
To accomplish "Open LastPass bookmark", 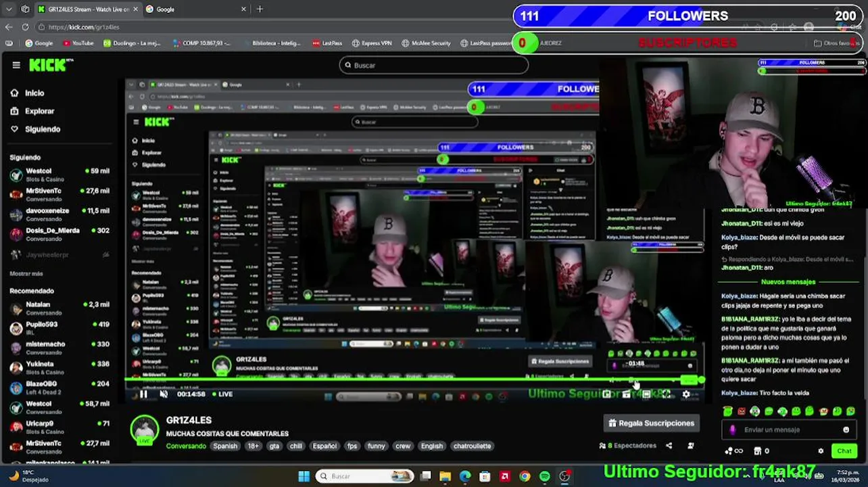I will click(x=327, y=43).
